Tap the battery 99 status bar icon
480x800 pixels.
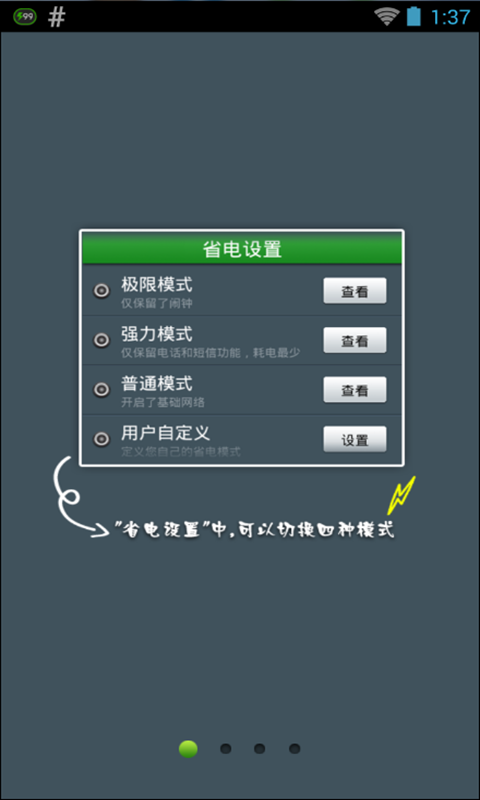24,17
